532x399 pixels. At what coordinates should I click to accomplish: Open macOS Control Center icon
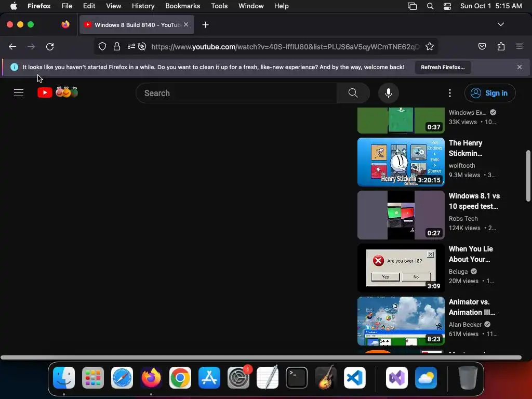[447, 6]
